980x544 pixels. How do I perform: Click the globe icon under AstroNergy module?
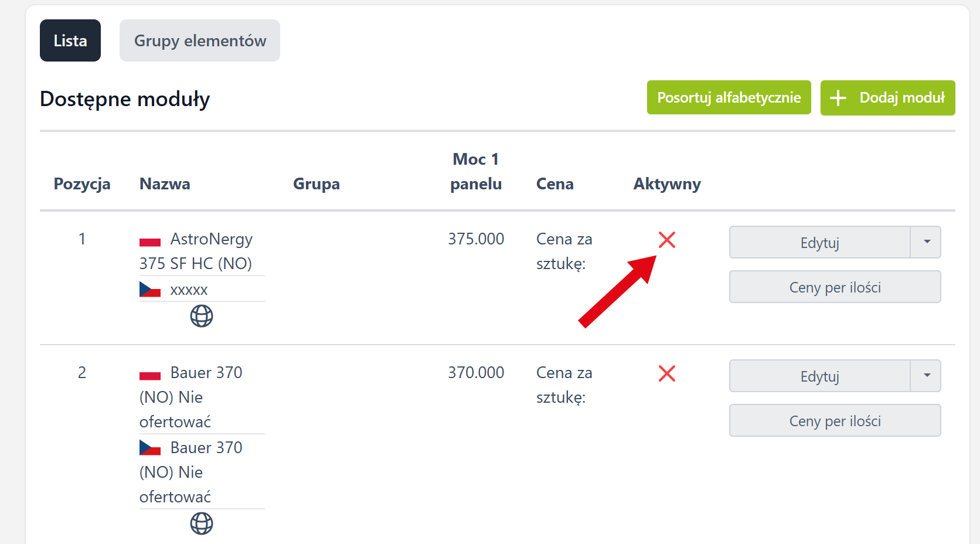pos(202,316)
